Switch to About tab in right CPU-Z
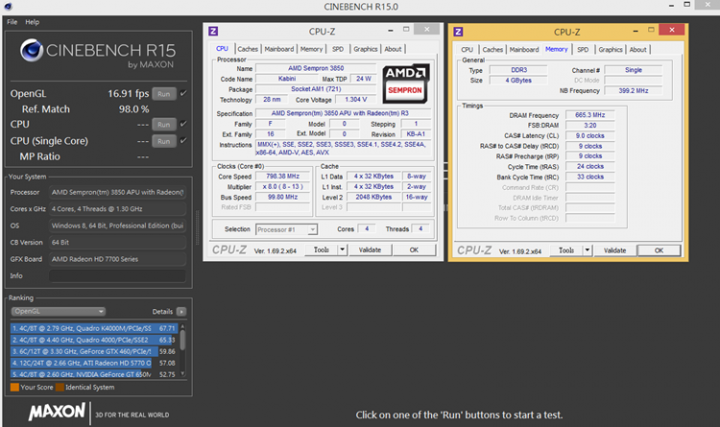The width and height of the screenshot is (720, 427). click(x=638, y=49)
